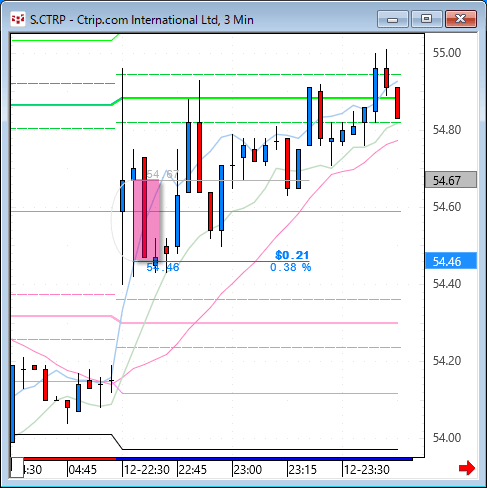Click the gray 54.67 price marker

[451, 180]
